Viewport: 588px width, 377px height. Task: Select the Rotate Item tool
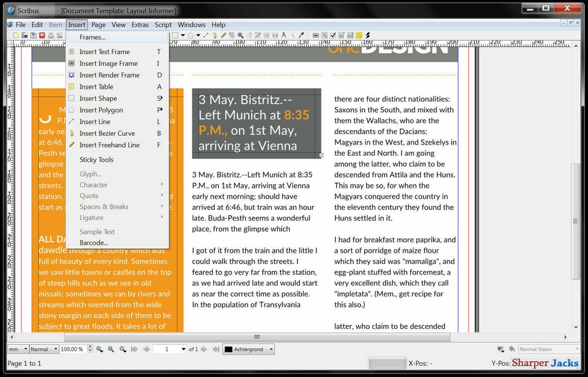pos(231,35)
